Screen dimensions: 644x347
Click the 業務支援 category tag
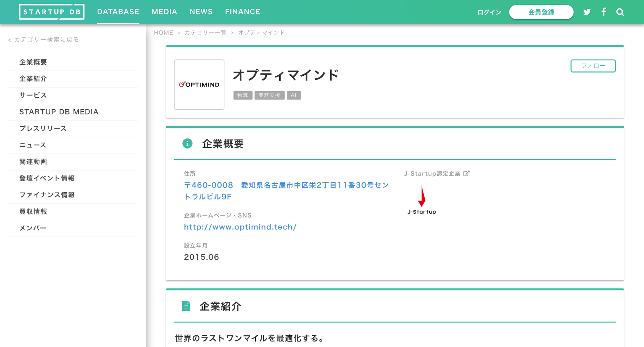pos(269,95)
